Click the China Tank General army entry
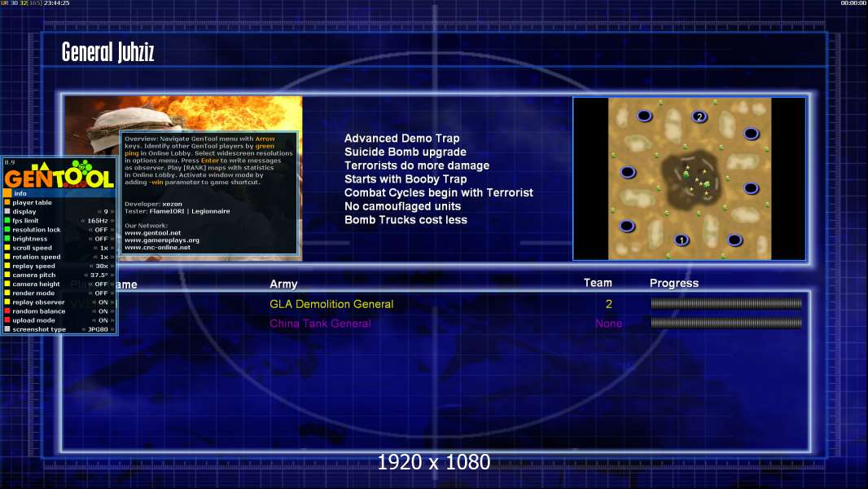This screenshot has height=489, width=868. (320, 324)
